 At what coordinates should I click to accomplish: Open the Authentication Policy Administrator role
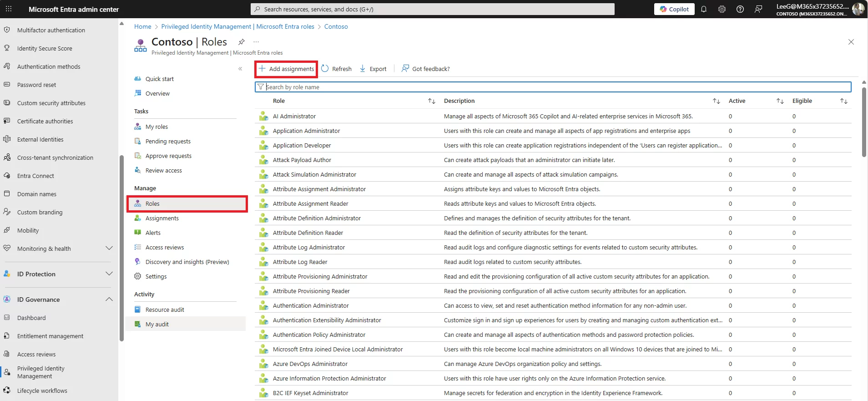point(319,335)
